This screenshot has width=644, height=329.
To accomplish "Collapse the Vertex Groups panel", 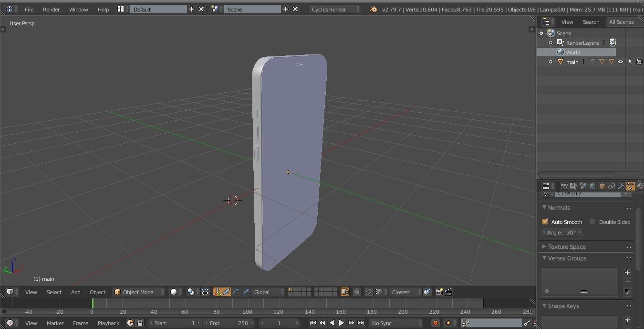I will 544,258.
